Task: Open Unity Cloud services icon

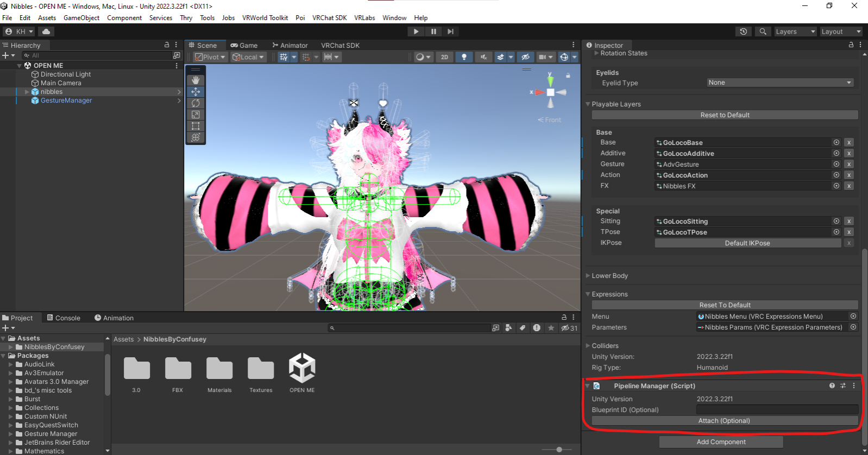Action: coord(46,31)
